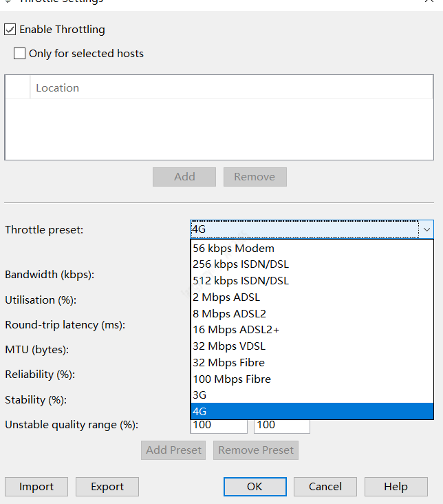Click the Bandwidth (kbps) label

tap(50, 275)
